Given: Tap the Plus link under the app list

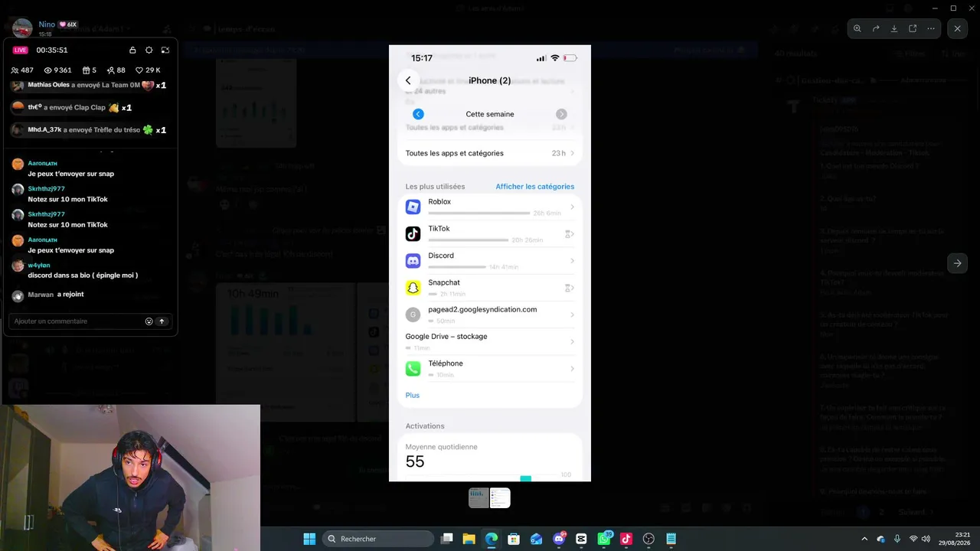Looking at the screenshot, I should coord(413,396).
